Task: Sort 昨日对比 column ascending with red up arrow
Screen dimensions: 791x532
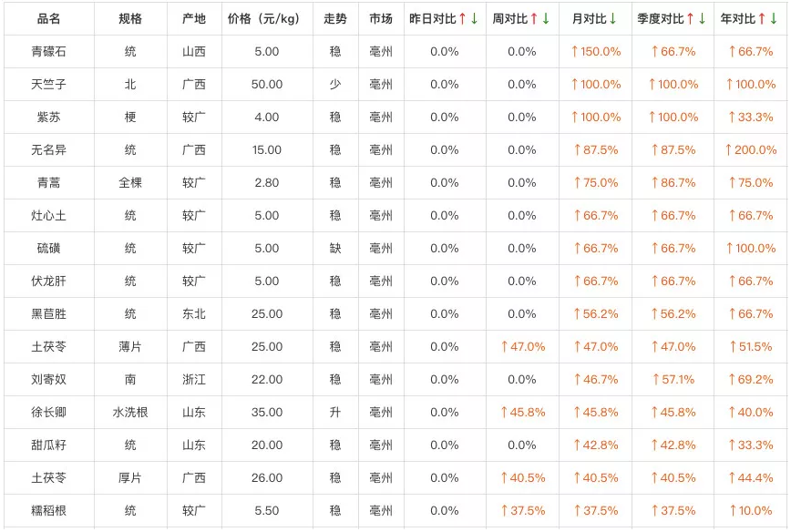Action: [462, 19]
